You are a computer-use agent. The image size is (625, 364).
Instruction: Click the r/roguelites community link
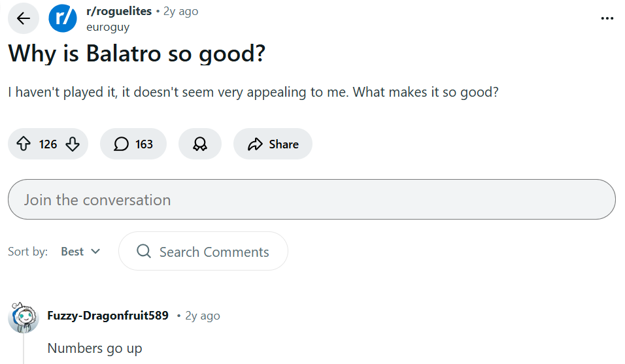119,11
